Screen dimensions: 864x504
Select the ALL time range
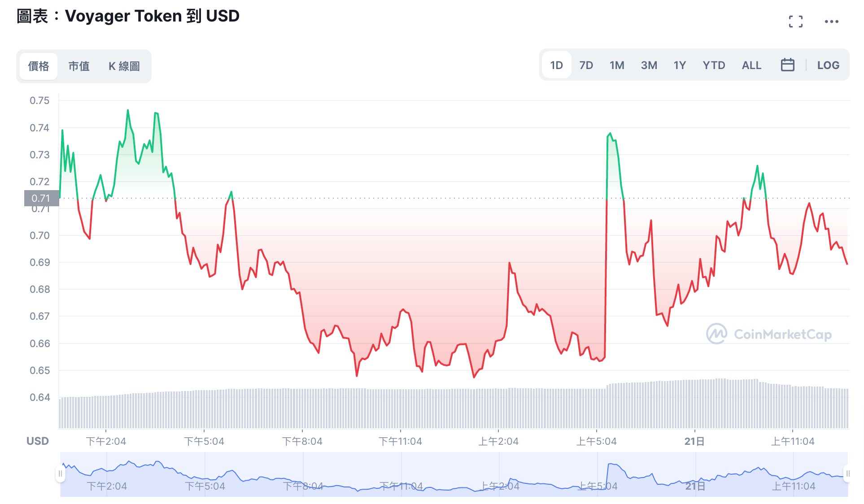point(751,65)
